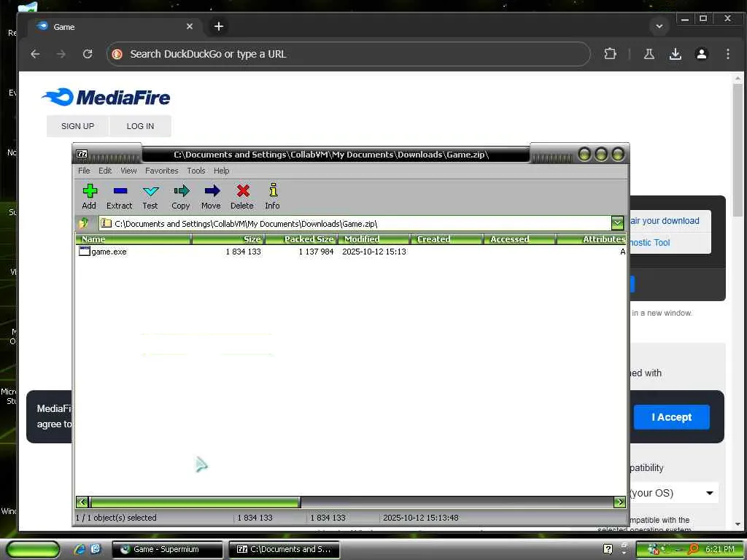
Task: Open the your OS dropdown on MediaFire
Action: pyautogui.click(x=673, y=493)
